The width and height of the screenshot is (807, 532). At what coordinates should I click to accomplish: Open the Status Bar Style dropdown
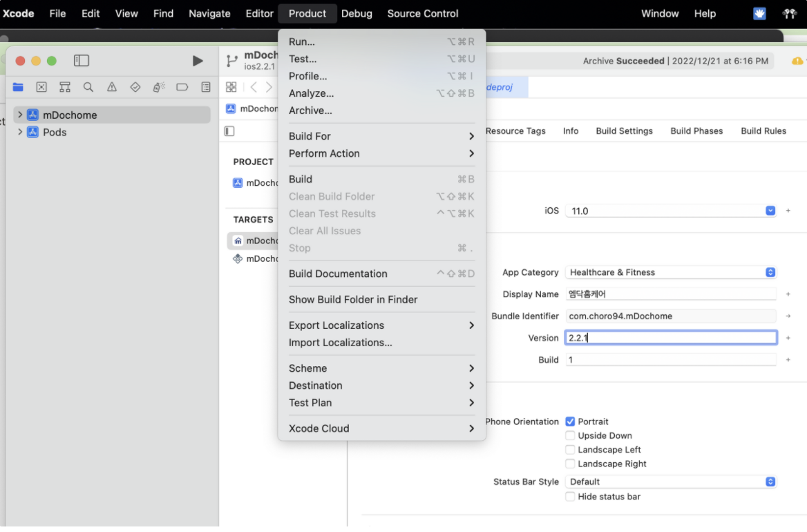click(x=671, y=482)
